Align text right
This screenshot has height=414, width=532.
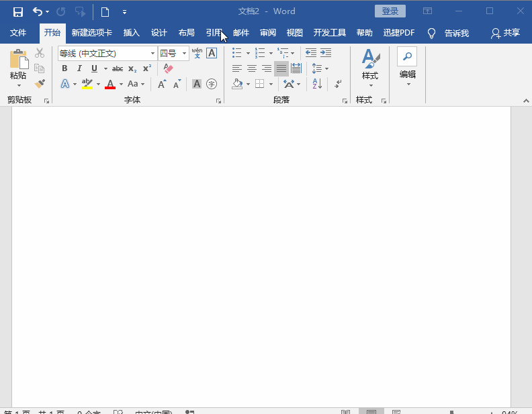267,68
